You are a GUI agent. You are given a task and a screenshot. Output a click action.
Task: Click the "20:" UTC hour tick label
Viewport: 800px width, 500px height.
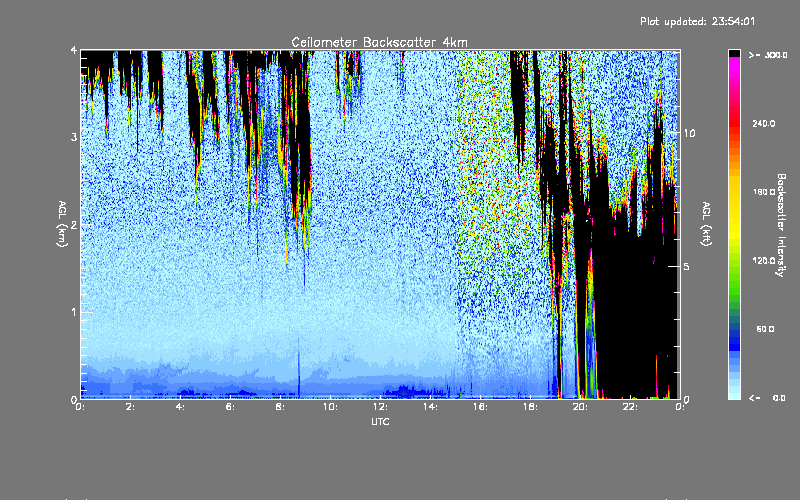580,407
